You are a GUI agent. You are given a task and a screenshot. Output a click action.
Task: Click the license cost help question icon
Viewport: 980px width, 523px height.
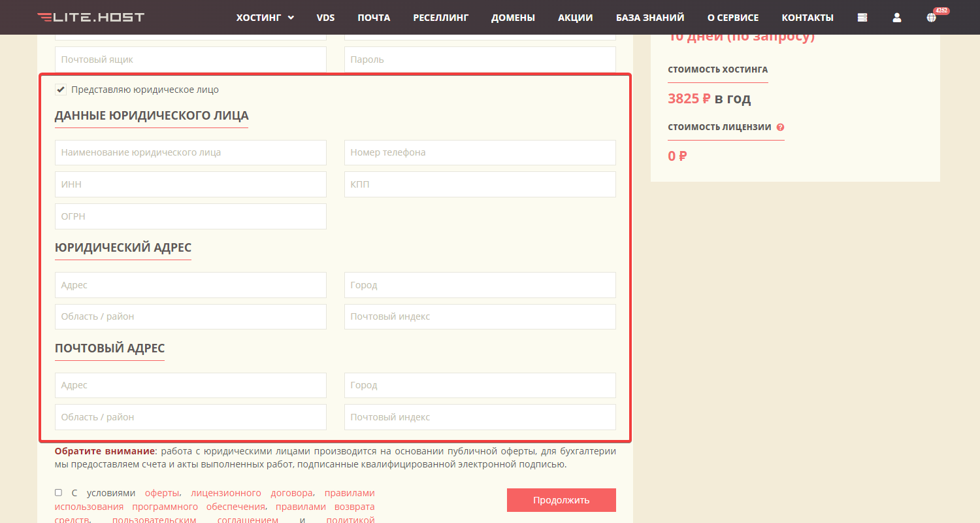coord(780,127)
